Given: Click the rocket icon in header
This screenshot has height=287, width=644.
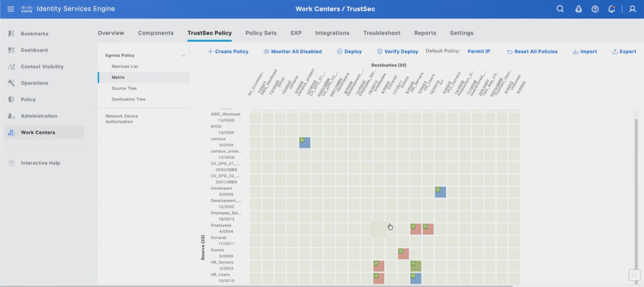Looking at the screenshot, I should click(x=578, y=9).
